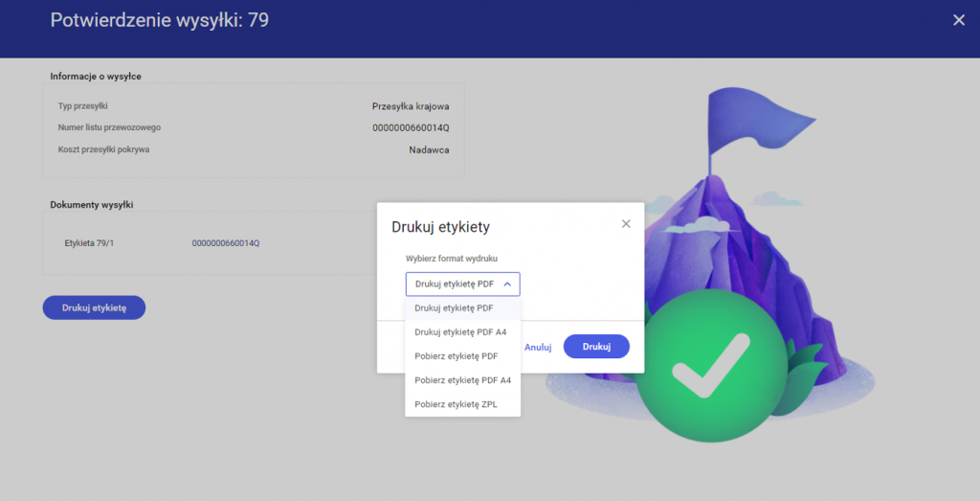Cancel with the Anuluj link
The width and height of the screenshot is (980, 501).
(x=538, y=347)
